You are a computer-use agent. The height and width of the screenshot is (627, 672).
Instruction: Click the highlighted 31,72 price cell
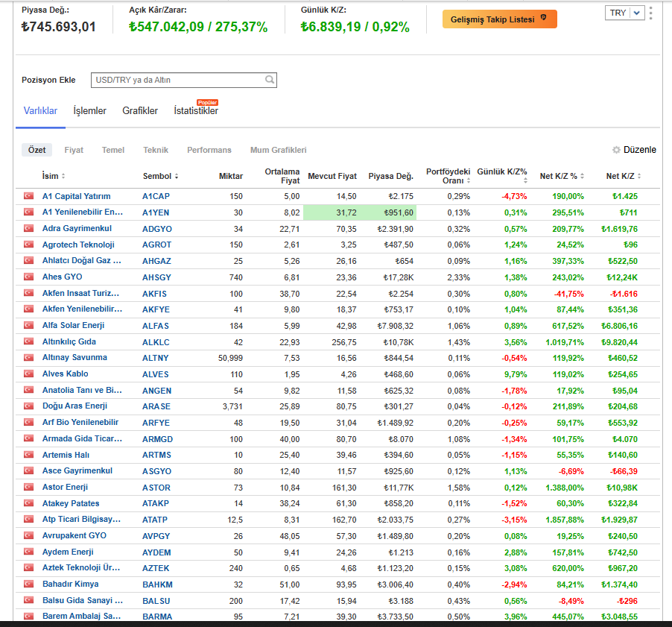click(346, 212)
